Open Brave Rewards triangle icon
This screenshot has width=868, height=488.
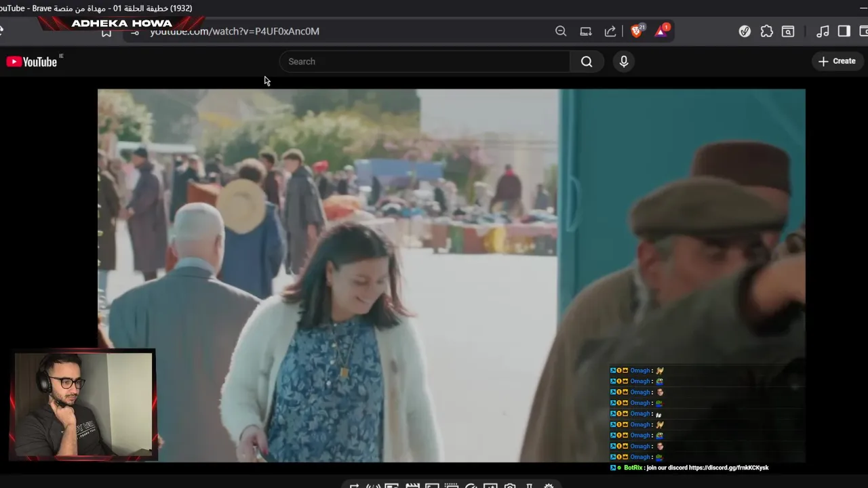coord(662,30)
